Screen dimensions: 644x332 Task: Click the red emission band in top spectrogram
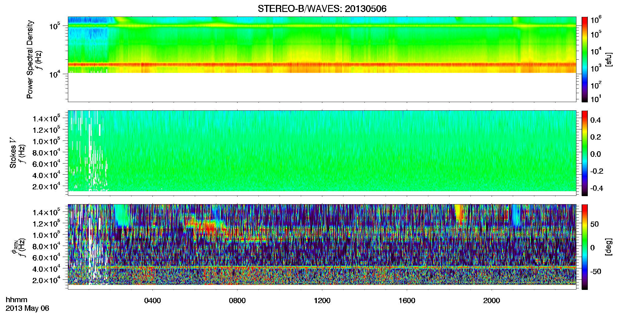click(322, 65)
